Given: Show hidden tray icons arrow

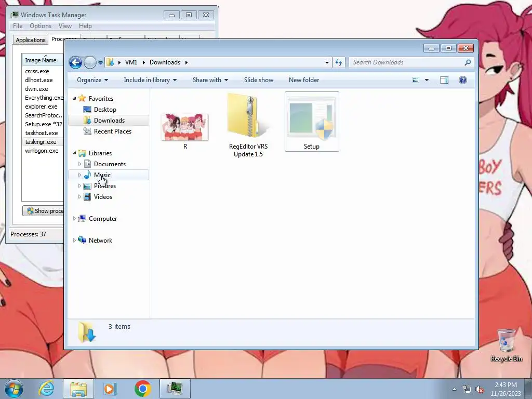Looking at the screenshot, I should point(454,389).
